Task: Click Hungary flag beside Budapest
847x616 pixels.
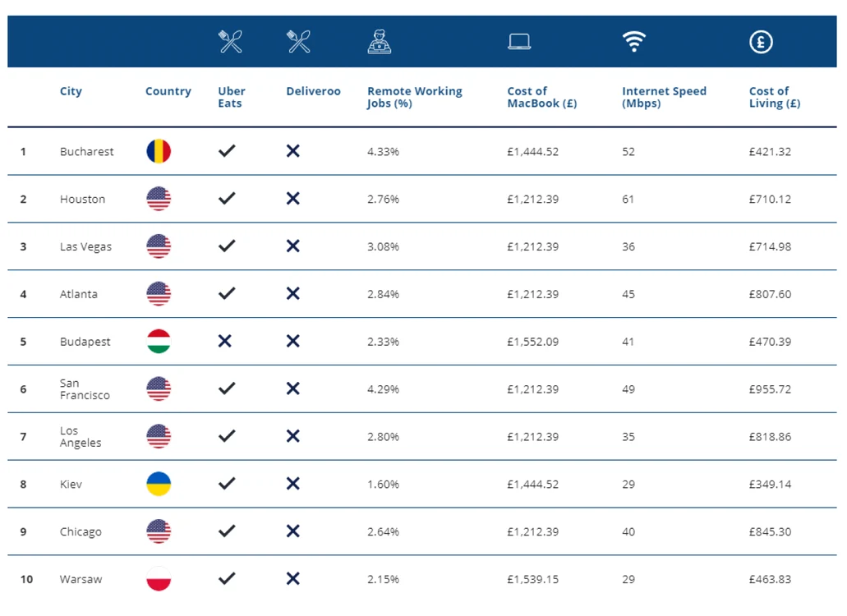Action: pyautogui.click(x=159, y=341)
